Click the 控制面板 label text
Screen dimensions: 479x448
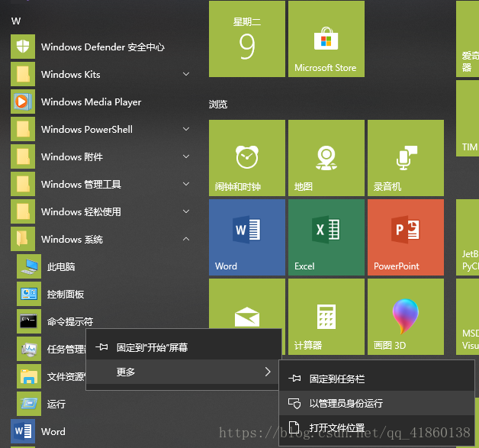(66, 295)
